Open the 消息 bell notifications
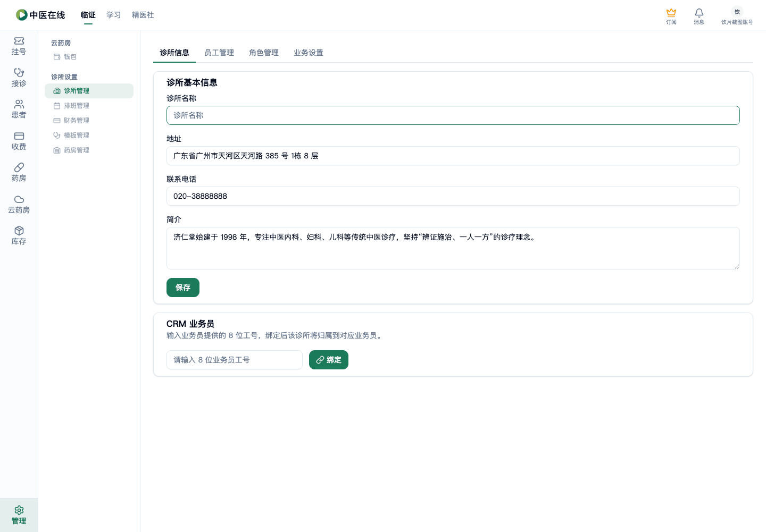The height and width of the screenshot is (532, 766). (x=699, y=16)
